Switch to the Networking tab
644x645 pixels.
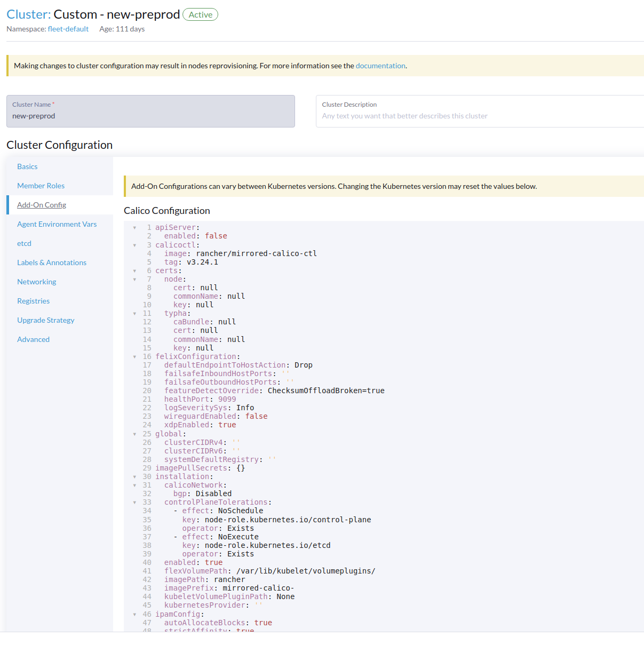[x=36, y=281]
